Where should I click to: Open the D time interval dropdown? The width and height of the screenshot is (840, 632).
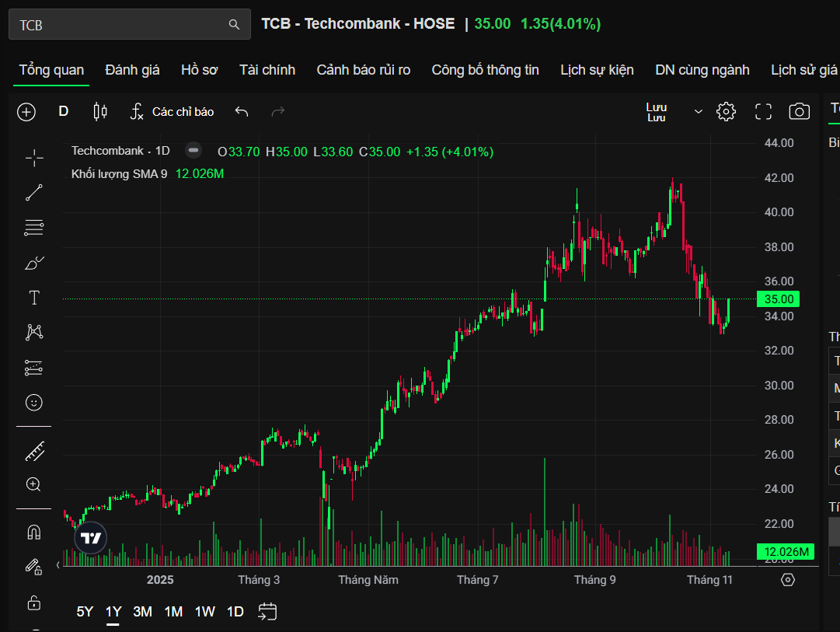(x=64, y=112)
